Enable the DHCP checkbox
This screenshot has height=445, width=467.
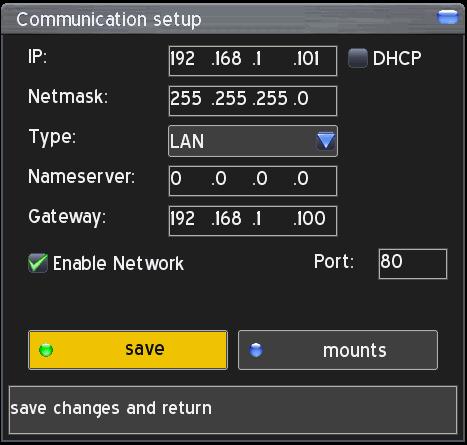[x=358, y=58]
